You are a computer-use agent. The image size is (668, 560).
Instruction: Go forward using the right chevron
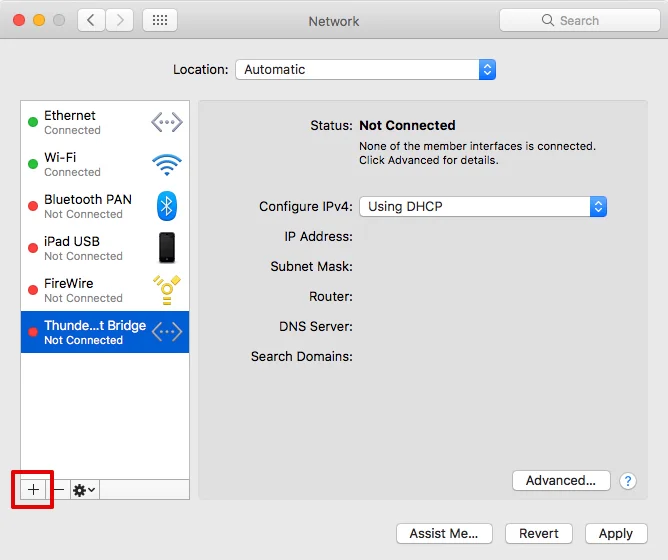coord(120,20)
